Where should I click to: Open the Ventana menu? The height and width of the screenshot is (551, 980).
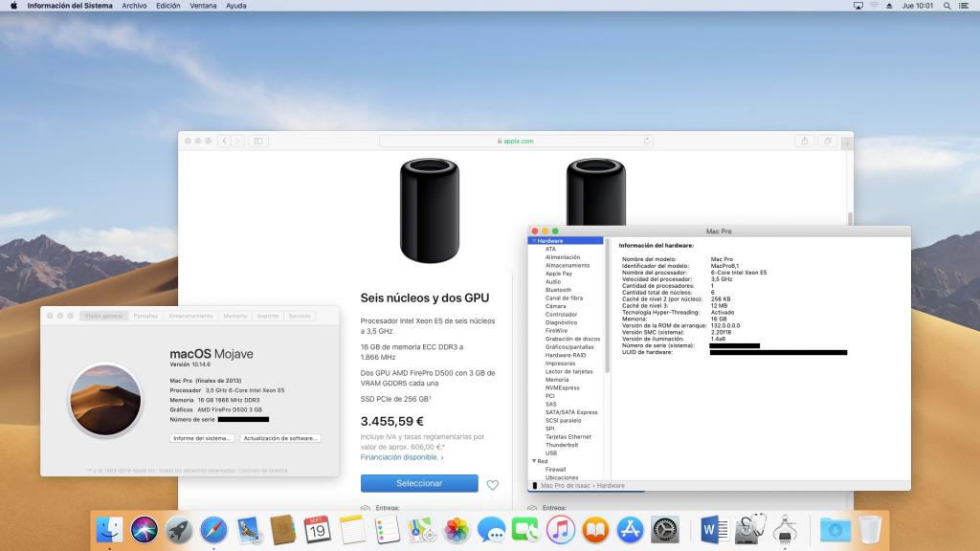[x=203, y=6]
